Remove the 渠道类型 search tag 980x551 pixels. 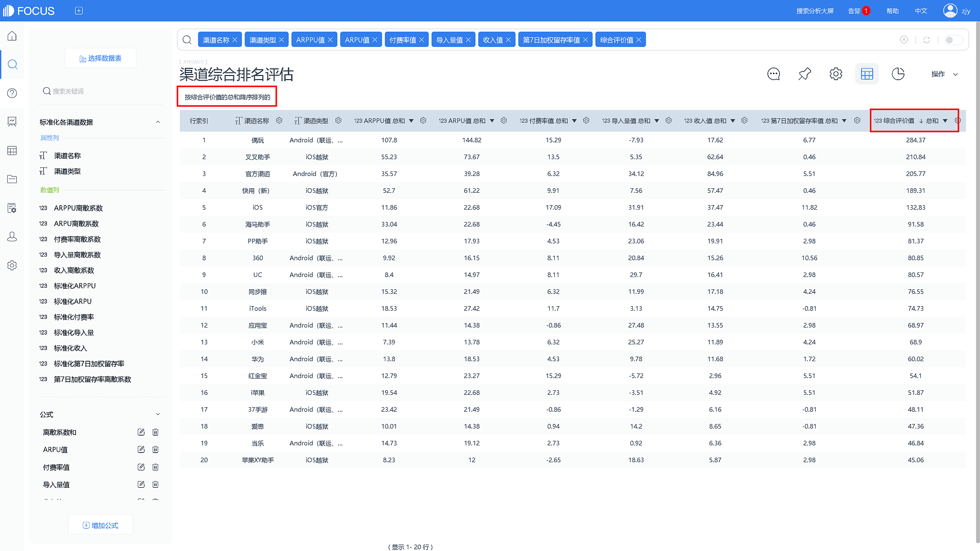[282, 40]
